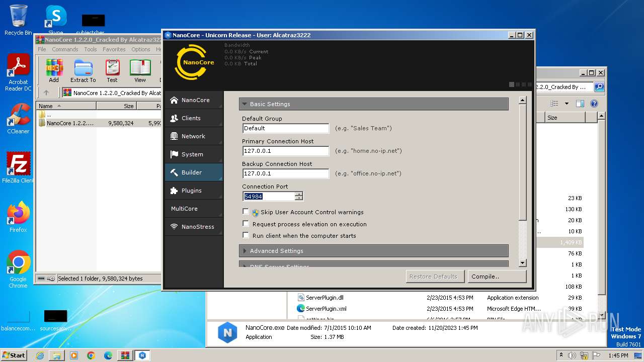Image resolution: width=644 pixels, height=362 pixels.
Task: Open Acrobat Reader DC desktop icon
Action: (x=18, y=73)
